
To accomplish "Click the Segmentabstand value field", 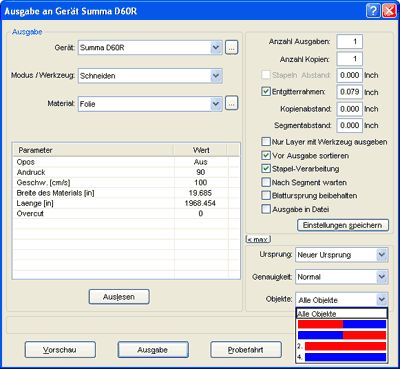I will click(x=350, y=125).
